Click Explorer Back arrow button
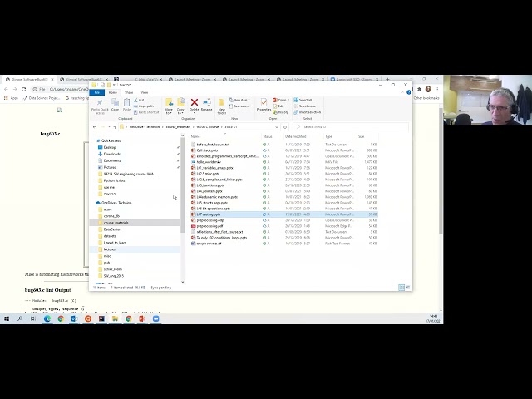The width and height of the screenshot is (532, 399). (95, 127)
